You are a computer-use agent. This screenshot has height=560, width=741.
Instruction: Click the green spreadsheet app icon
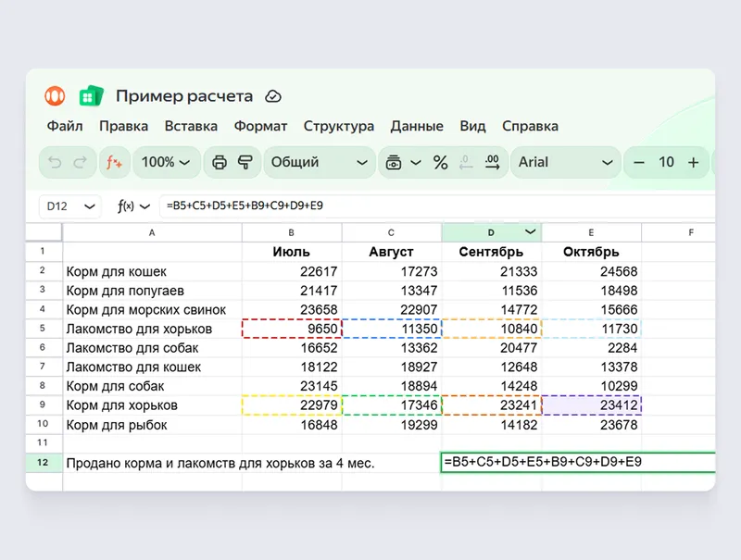pyautogui.click(x=91, y=96)
